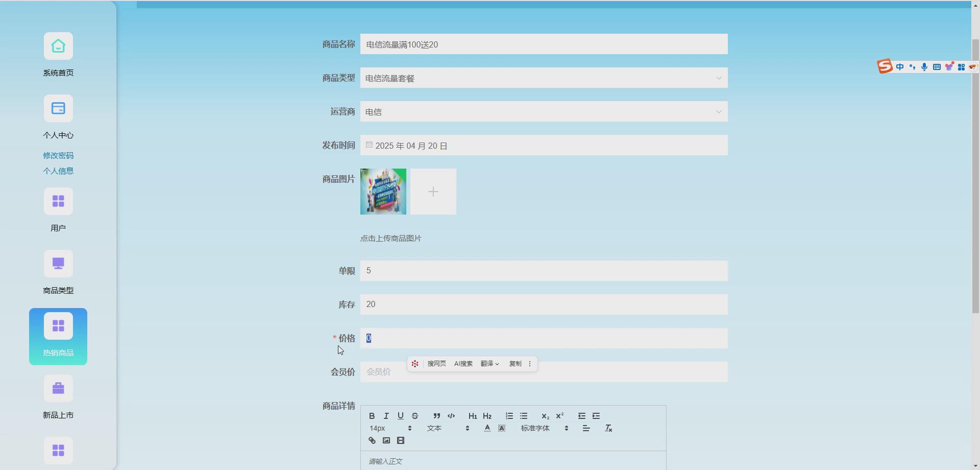980x470 pixels.
Task: Insert an ordered numbered list
Action: point(509,416)
